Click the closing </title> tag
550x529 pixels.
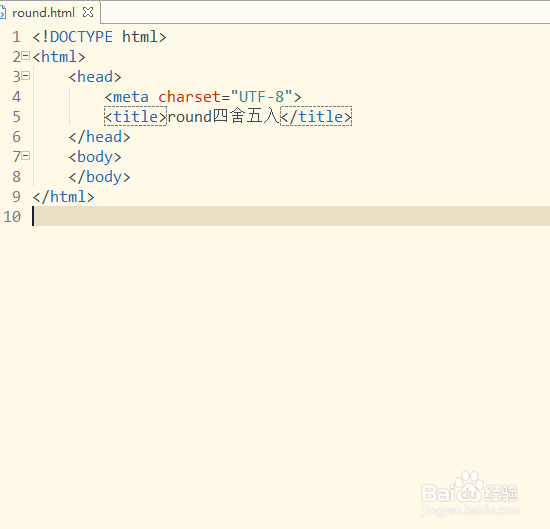(x=316, y=117)
